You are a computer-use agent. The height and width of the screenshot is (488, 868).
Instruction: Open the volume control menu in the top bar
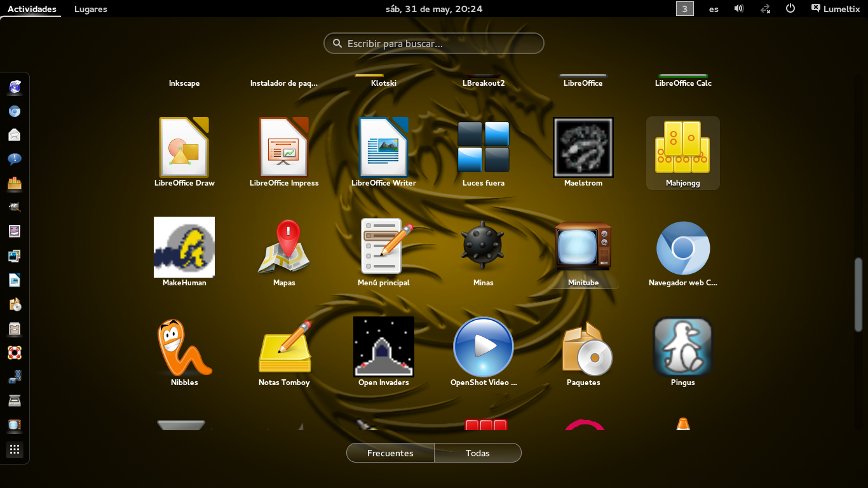pyautogui.click(x=739, y=9)
